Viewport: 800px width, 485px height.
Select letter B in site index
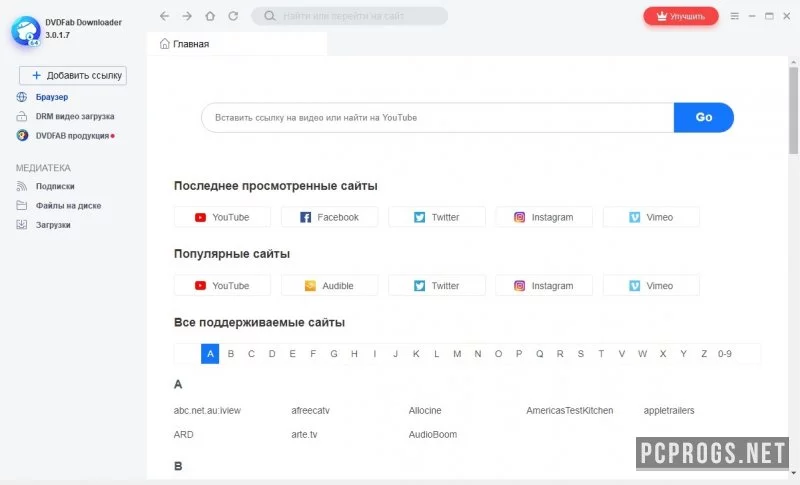pyautogui.click(x=231, y=354)
